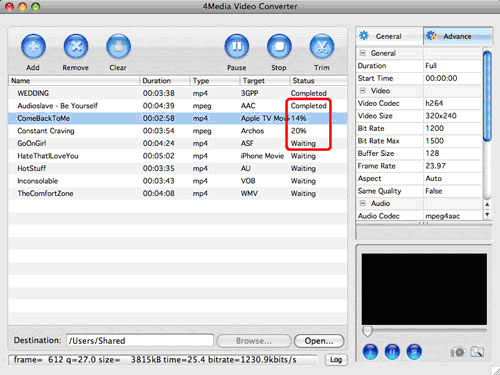Click the iPhone Movie target cell
This screenshot has height=375, width=500.
(x=262, y=156)
